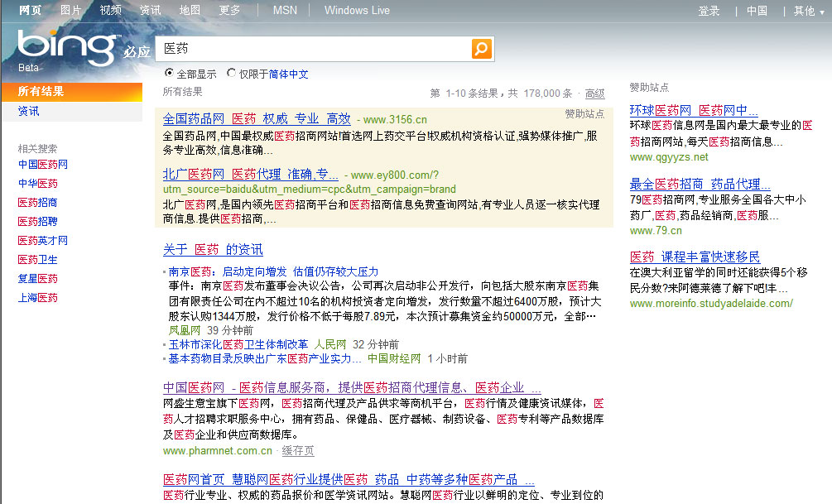
Task: Open news 南京医药：启动定向增发 估值仍存较大压力
Action: [x=274, y=271]
